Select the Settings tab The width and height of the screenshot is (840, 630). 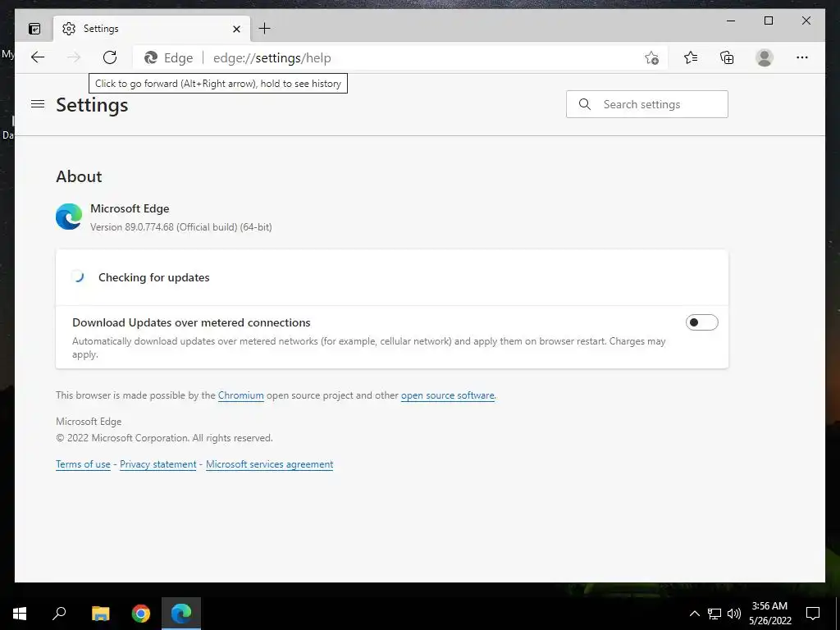pos(152,29)
